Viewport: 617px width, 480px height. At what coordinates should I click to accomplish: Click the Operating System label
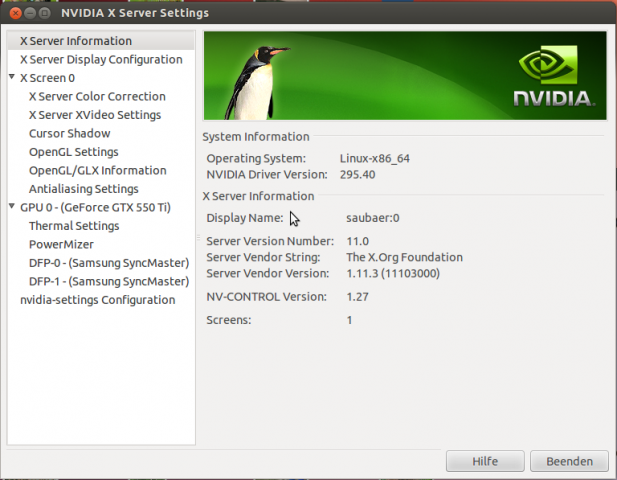pyautogui.click(x=256, y=159)
